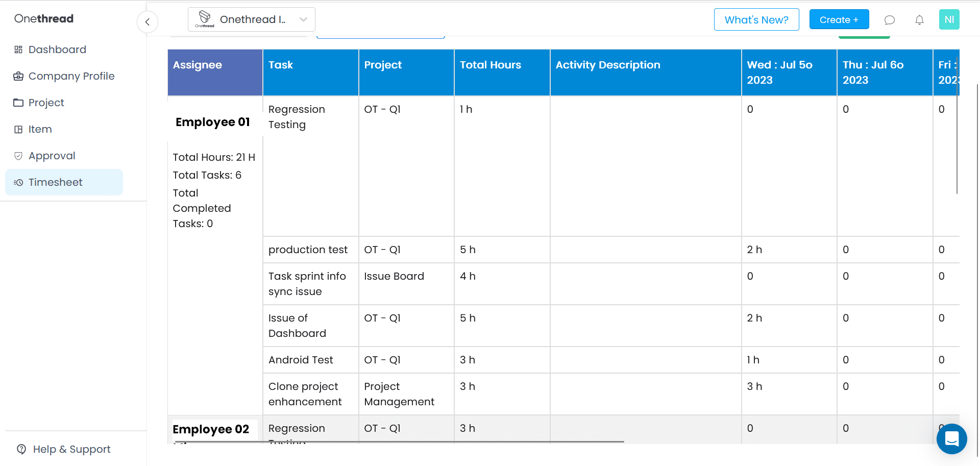Expand the Onethread workspace dropdown
This screenshot has height=466, width=980.
(x=303, y=19)
